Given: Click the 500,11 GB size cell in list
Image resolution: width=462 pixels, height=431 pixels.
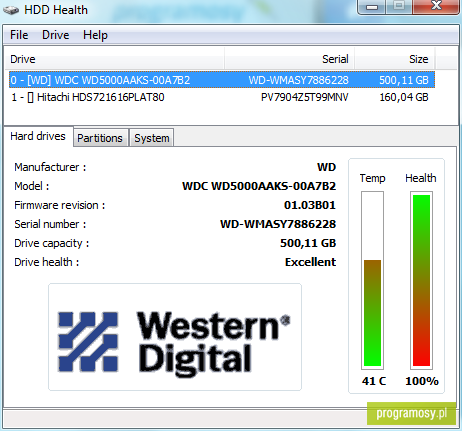Looking at the screenshot, I should point(404,80).
